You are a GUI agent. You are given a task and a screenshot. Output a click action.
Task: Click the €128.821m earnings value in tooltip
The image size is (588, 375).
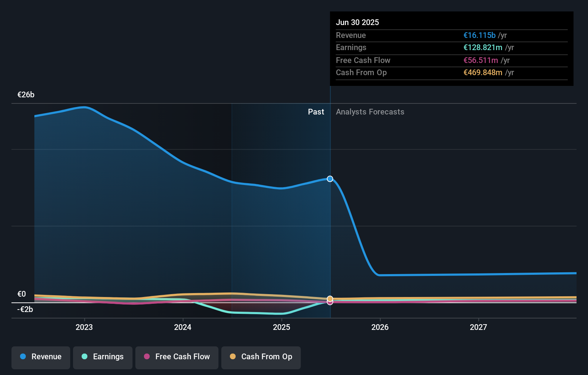[483, 48]
